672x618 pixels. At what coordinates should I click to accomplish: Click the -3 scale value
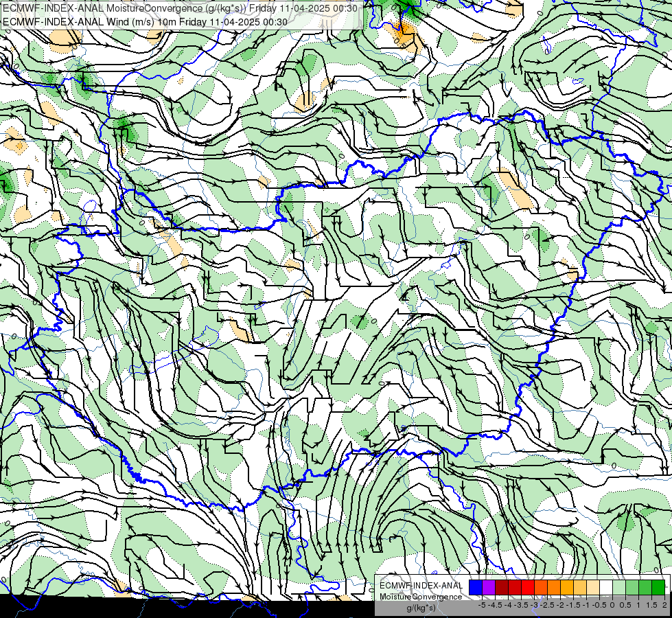[534, 605]
